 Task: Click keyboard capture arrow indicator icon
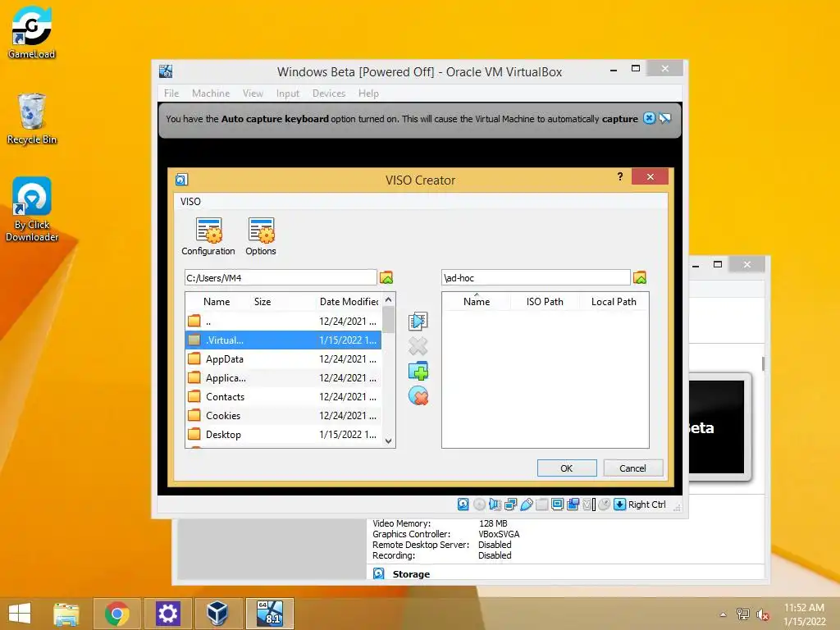coord(619,504)
